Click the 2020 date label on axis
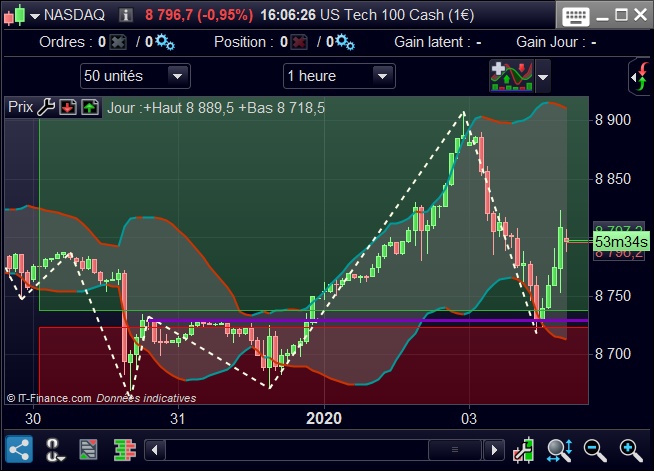 324,418
